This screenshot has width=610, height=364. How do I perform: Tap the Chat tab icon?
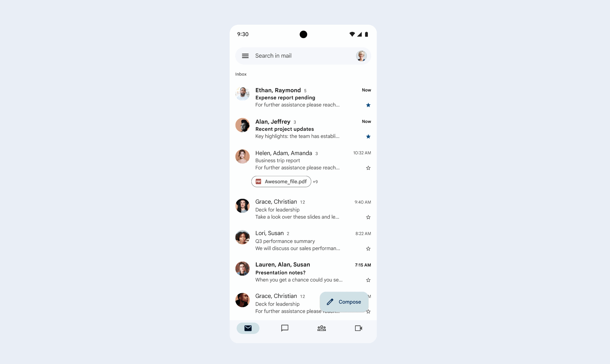click(285, 328)
